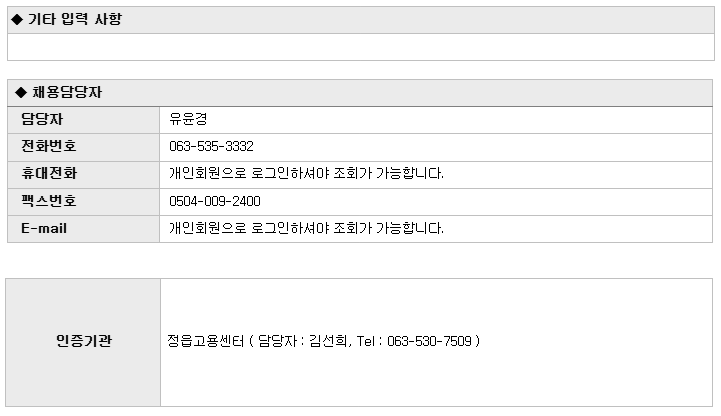Click the Tel number 063-530-7509
The image size is (721, 416).
429,341
